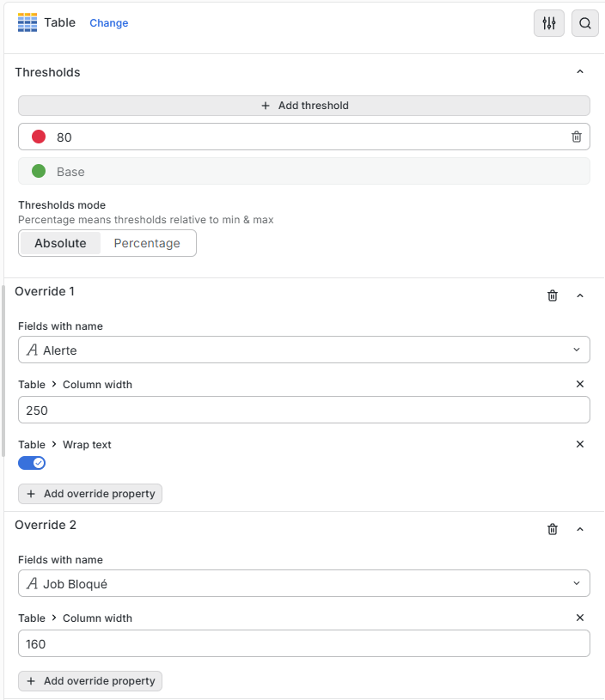Click the search options magnifier icon
This screenshot has height=700, width=605.
click(585, 23)
